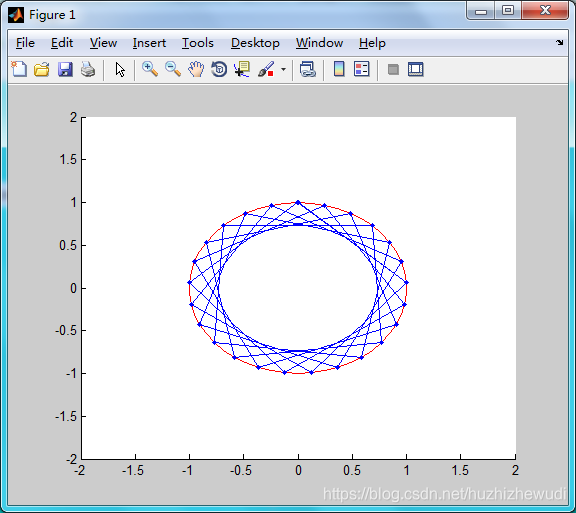The width and height of the screenshot is (576, 513).
Task: Close the Figure 1 window
Action: coord(545,10)
